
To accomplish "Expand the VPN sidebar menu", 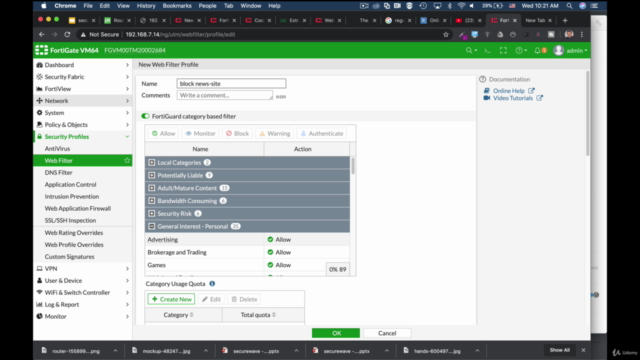I will click(82, 269).
